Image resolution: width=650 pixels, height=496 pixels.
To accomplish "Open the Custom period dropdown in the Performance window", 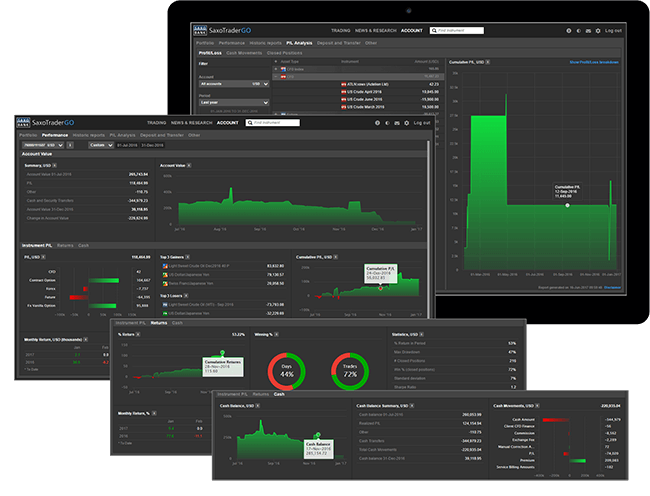I will coord(101,145).
